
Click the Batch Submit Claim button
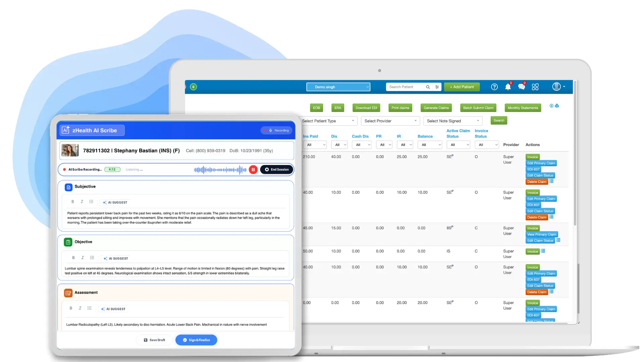coord(478,108)
